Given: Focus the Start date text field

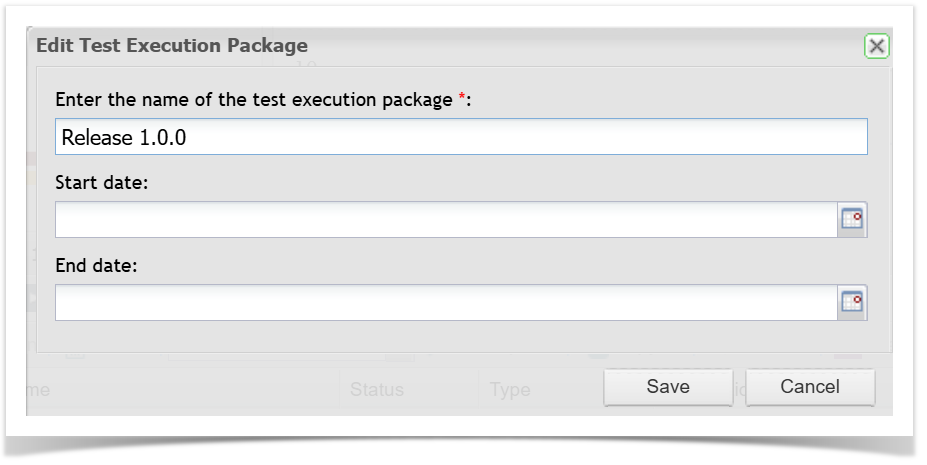Looking at the screenshot, I should coord(445,220).
